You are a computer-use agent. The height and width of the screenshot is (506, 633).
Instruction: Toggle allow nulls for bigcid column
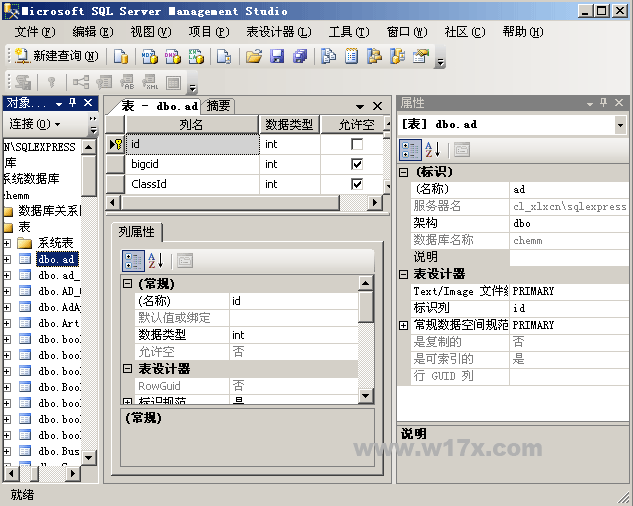coord(357,164)
